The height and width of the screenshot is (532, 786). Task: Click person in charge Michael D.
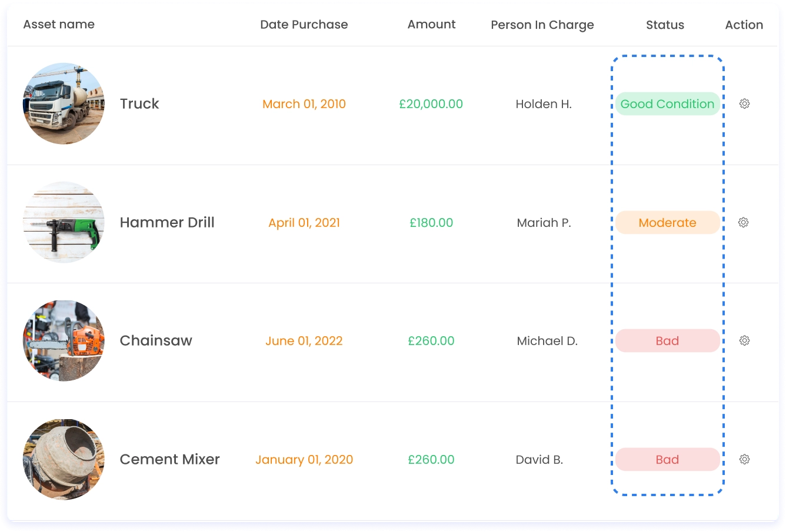547,341
